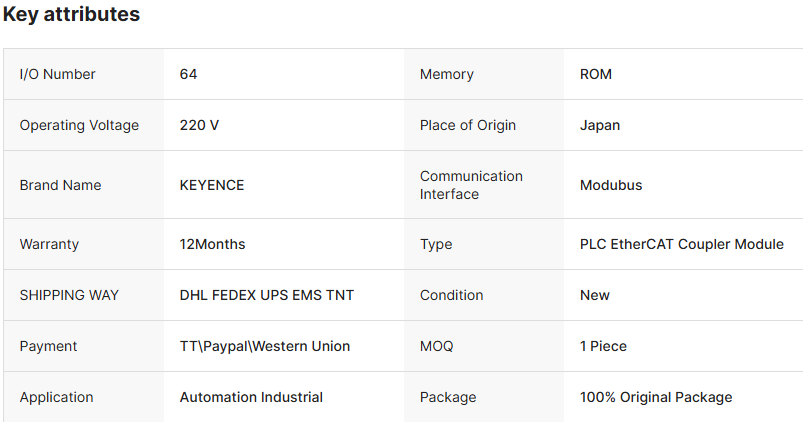This screenshot has height=422, width=803.
Task: Click the Operating Voltage label
Action: (x=79, y=125)
